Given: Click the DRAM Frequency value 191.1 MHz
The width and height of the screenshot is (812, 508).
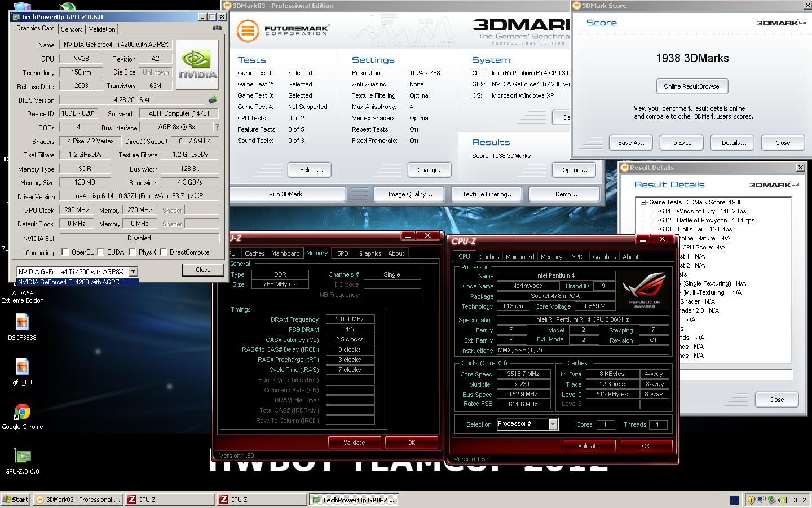Looking at the screenshot, I should point(350,319).
